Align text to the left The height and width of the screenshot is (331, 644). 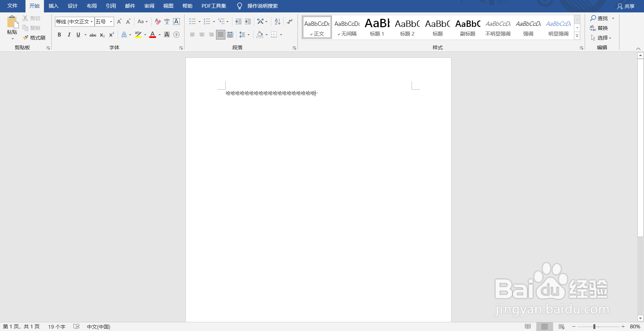click(192, 35)
